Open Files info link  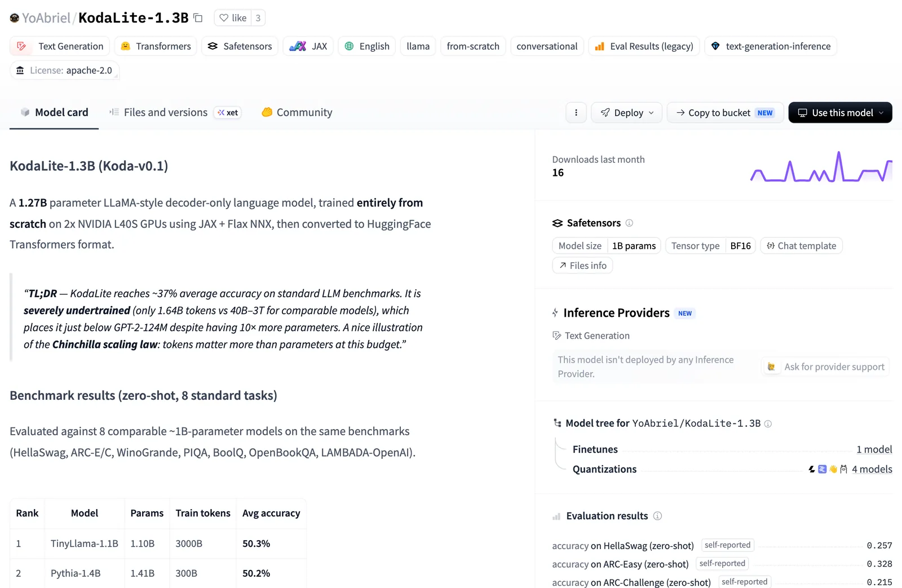coord(582,266)
